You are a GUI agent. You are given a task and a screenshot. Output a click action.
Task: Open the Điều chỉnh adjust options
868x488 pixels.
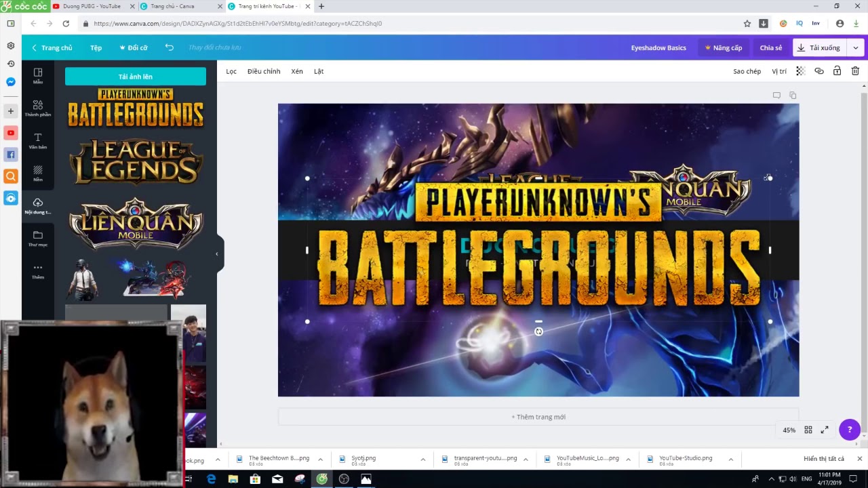pyautogui.click(x=264, y=71)
